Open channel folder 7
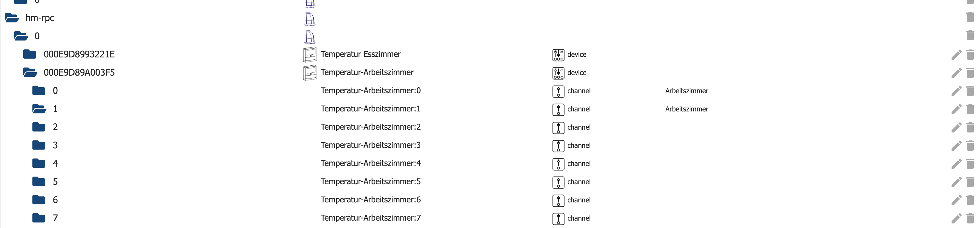This screenshot has width=980, height=228. [39, 218]
